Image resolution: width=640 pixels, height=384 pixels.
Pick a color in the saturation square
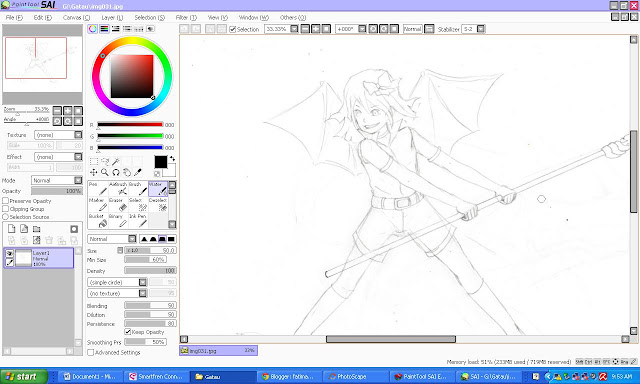coord(132,76)
